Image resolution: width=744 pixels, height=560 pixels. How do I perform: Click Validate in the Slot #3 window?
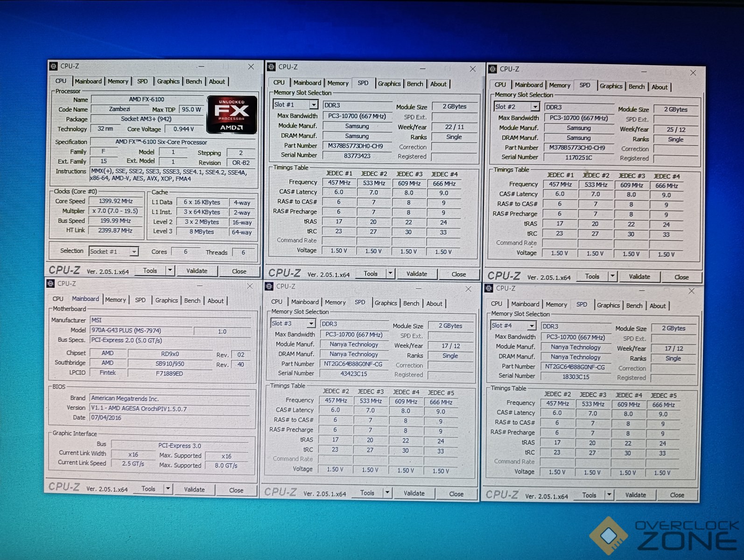(x=414, y=493)
